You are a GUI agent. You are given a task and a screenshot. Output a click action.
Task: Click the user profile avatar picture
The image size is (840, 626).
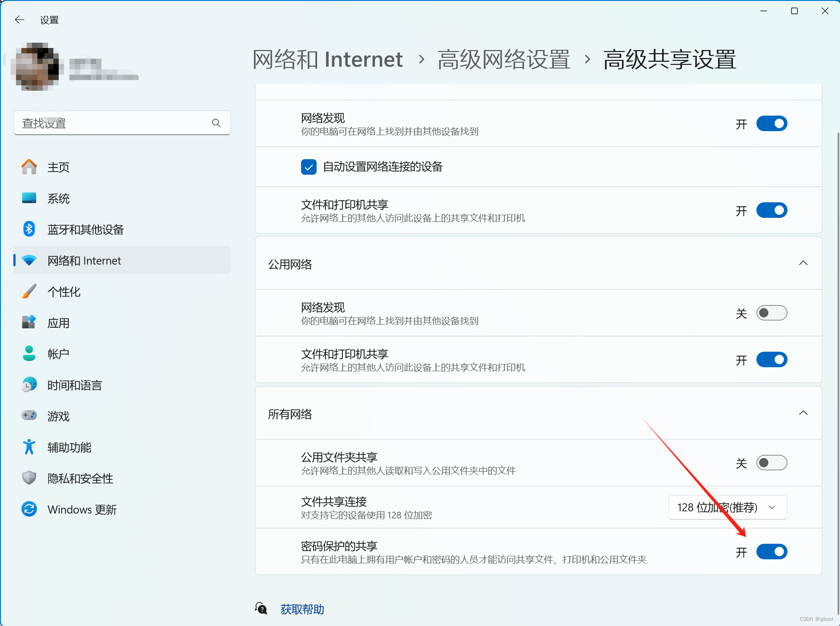37,67
